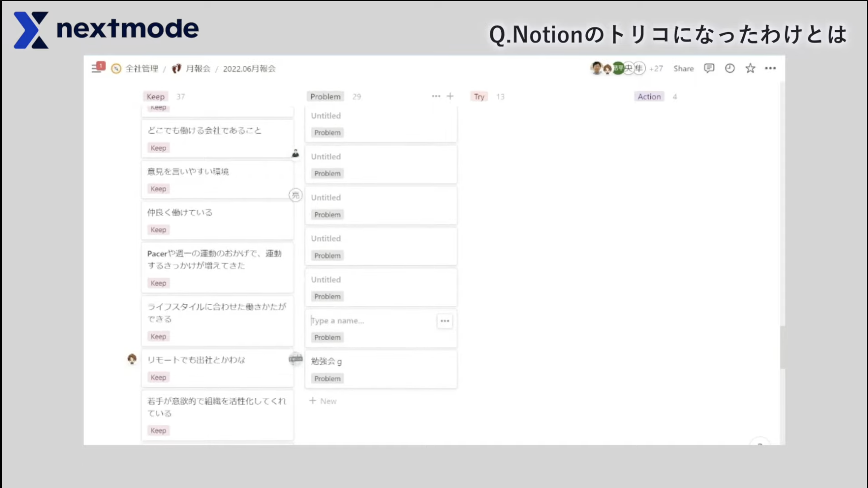868x488 pixels.
Task: Click the ••• button on the unnamed card
Action: click(444, 321)
